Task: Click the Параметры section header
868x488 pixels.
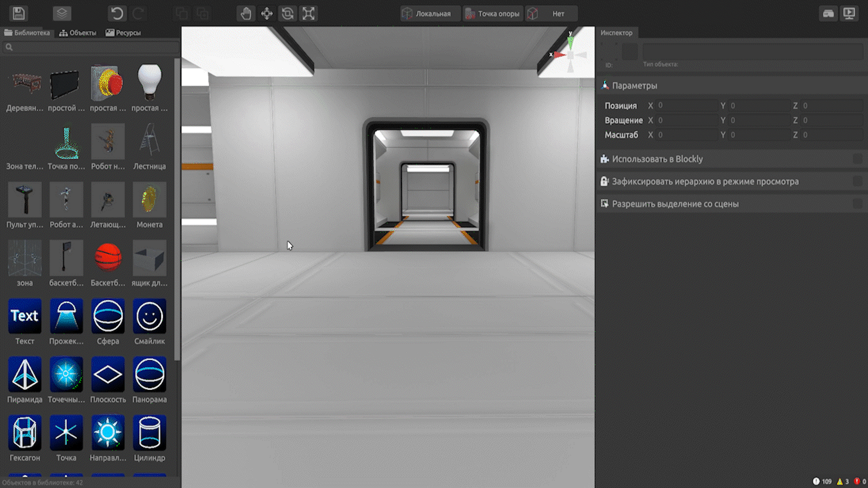Action: point(634,85)
